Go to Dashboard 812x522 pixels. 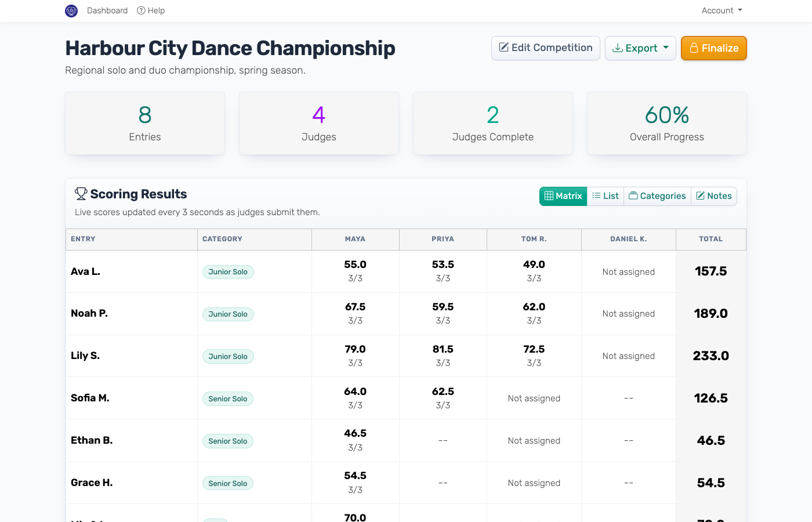coord(107,10)
